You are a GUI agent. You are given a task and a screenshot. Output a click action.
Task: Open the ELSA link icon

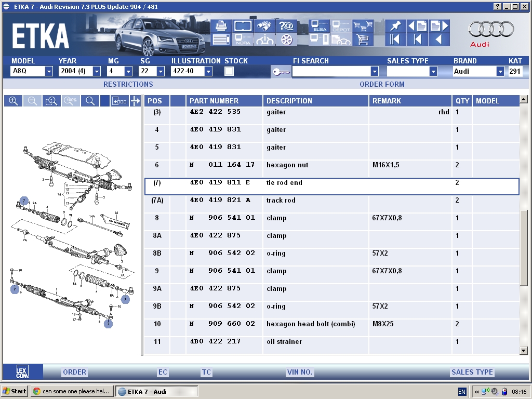320,26
